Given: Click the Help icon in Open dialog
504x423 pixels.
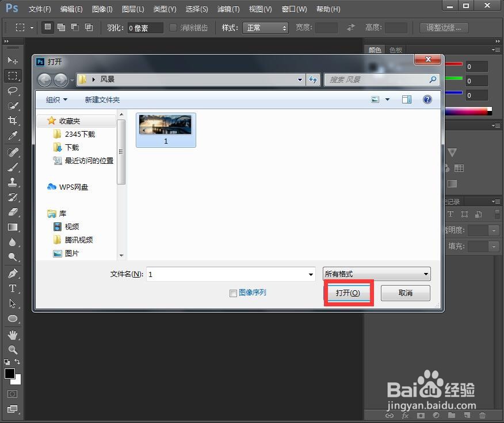Looking at the screenshot, I should [x=427, y=99].
